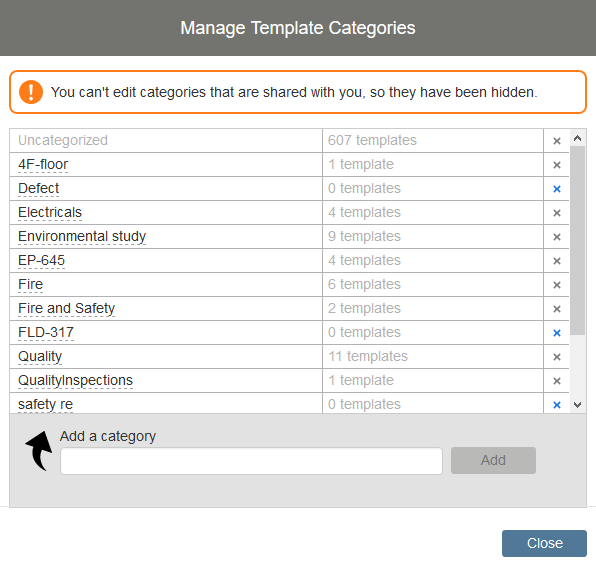Click the orange warning exclamation icon
The width and height of the screenshot is (596, 572).
point(31,92)
